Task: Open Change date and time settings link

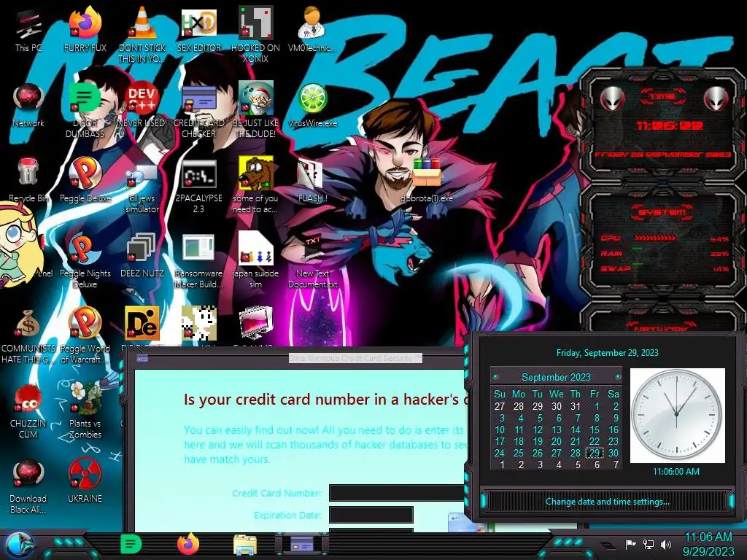Action: (608, 502)
